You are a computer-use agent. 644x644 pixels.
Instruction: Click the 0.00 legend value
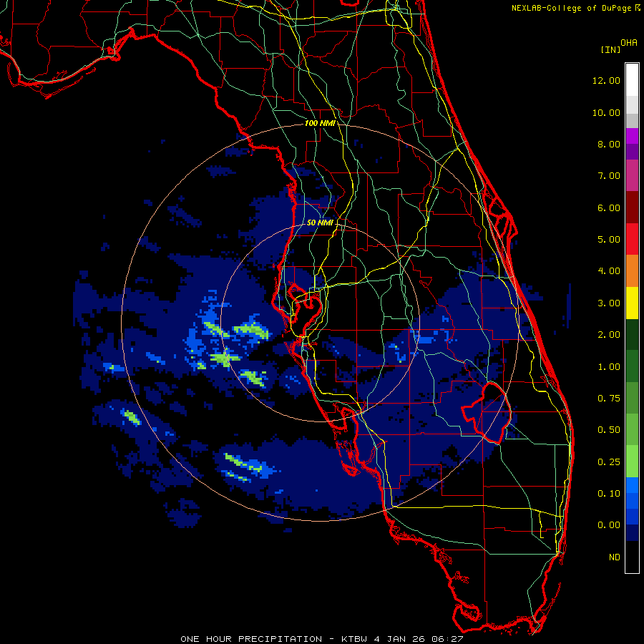point(609,525)
